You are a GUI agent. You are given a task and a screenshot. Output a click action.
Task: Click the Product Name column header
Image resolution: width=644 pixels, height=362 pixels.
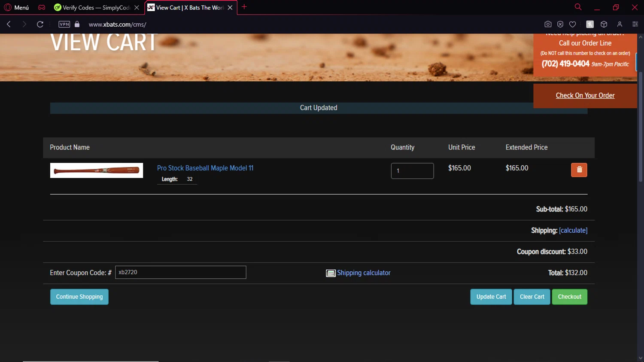(x=70, y=147)
